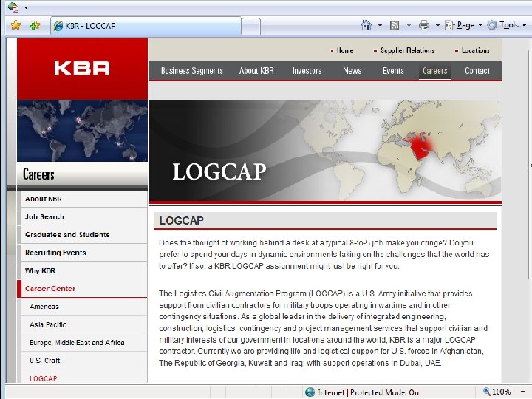Click the 100% zoom level indicator

tap(502, 392)
